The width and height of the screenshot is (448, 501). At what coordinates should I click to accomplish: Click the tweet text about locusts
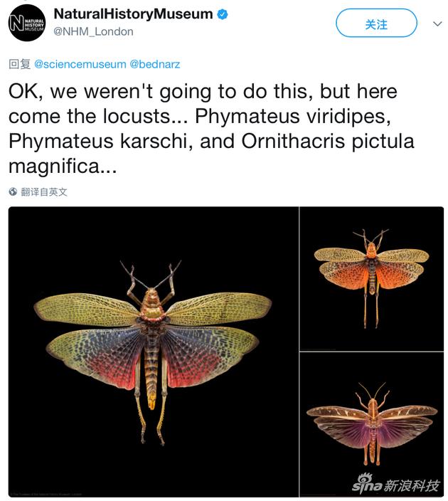pos(210,128)
